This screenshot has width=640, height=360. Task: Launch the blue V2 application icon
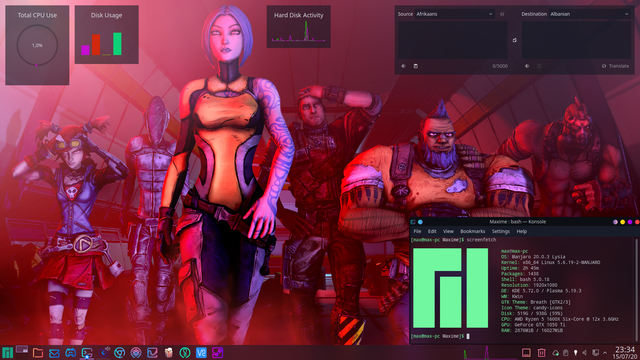[x=201, y=353]
